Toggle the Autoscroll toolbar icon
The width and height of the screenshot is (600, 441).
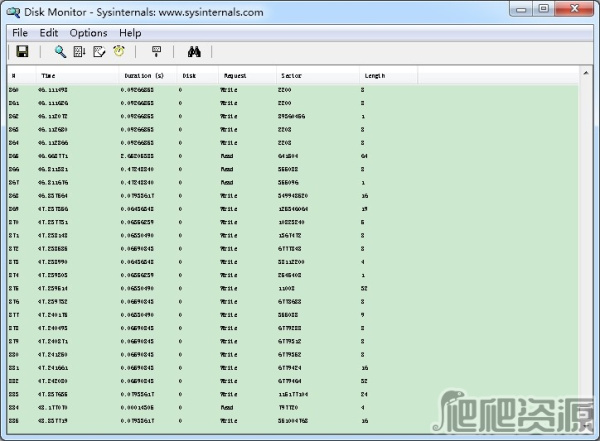[80, 52]
